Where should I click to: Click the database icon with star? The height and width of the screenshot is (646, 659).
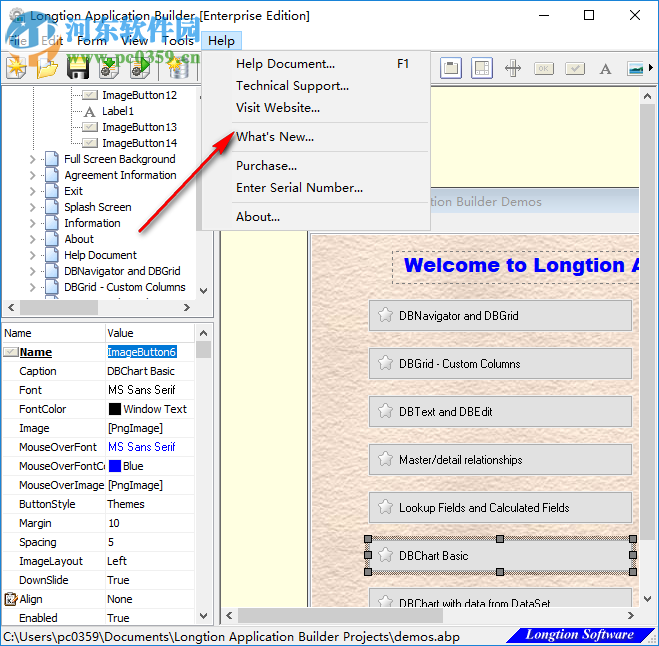tap(178, 68)
